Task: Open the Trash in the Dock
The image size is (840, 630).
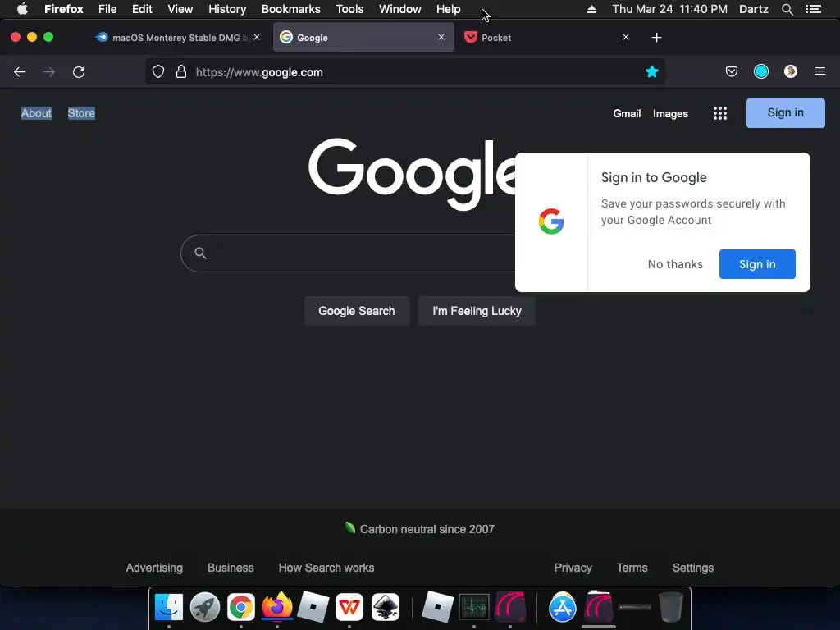Action: 671,607
